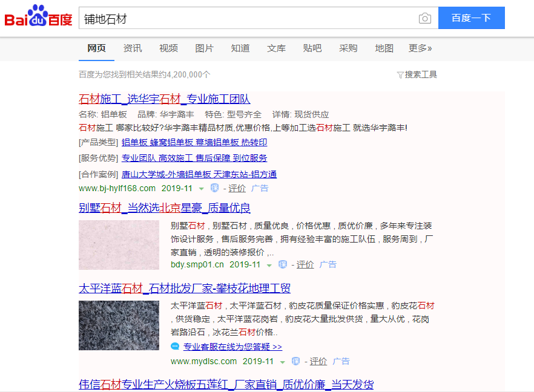
Task: Open 评价 for the www.mydlsc.com result
Action: [x=318, y=361]
